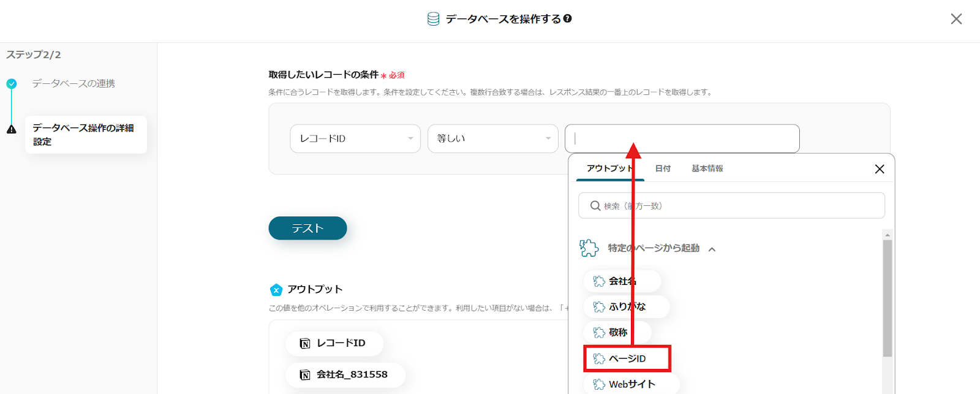Click the warning triangle step icon
This screenshot has height=394, width=980.
[x=12, y=129]
